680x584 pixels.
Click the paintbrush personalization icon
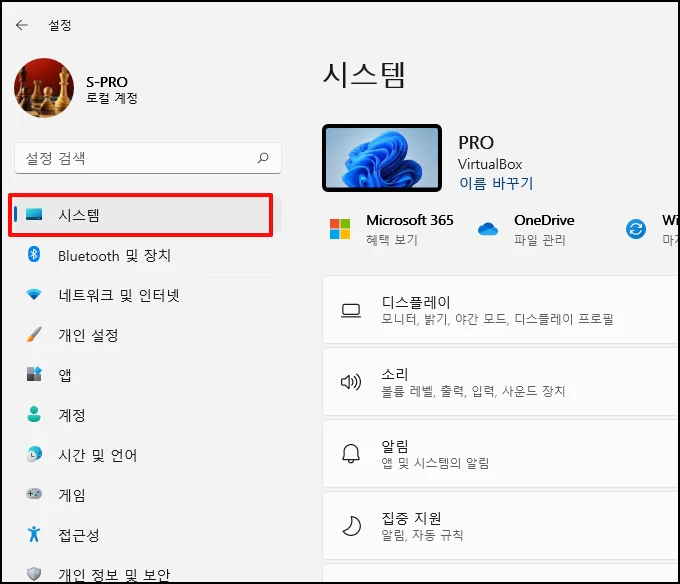(x=34, y=334)
